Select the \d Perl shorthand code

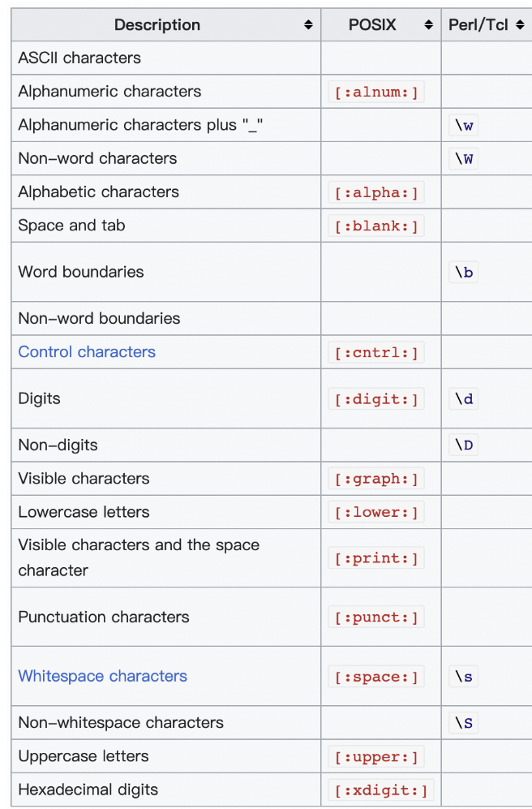(464, 399)
